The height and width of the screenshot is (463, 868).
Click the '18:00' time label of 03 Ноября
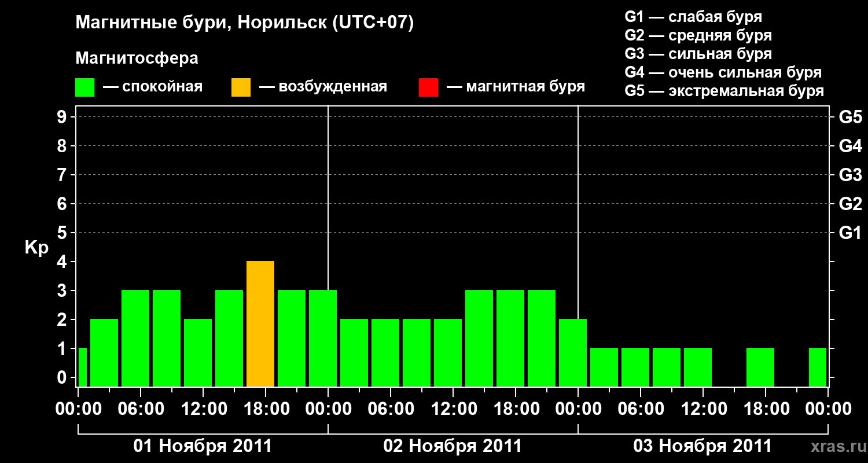(766, 409)
